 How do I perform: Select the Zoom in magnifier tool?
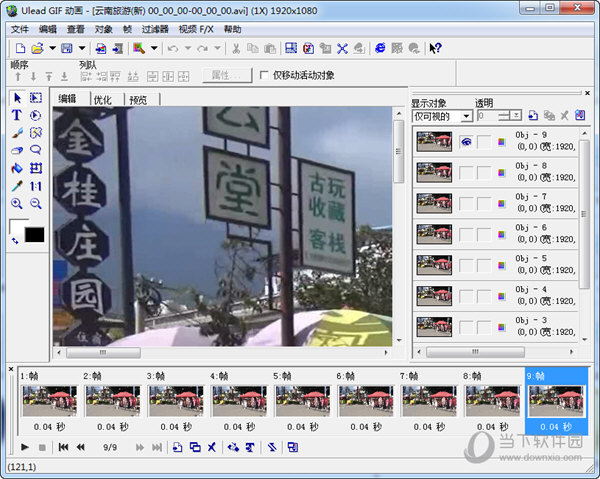coord(17,204)
